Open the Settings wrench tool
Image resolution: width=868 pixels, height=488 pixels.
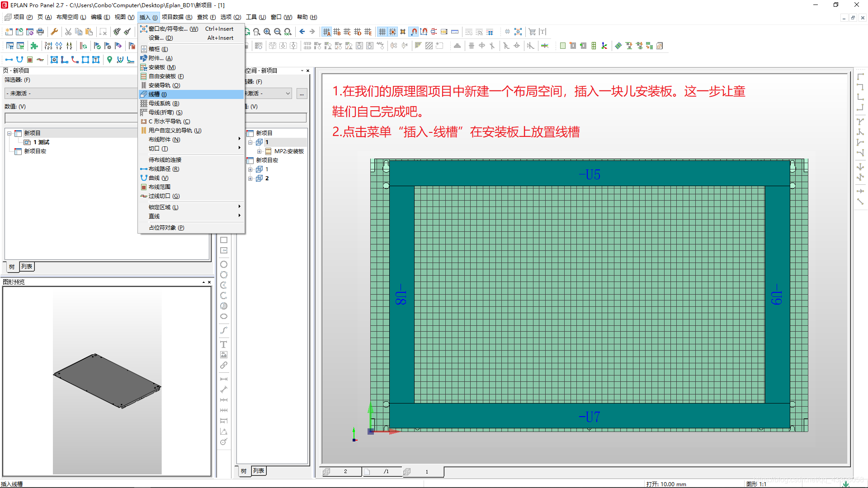click(55, 32)
